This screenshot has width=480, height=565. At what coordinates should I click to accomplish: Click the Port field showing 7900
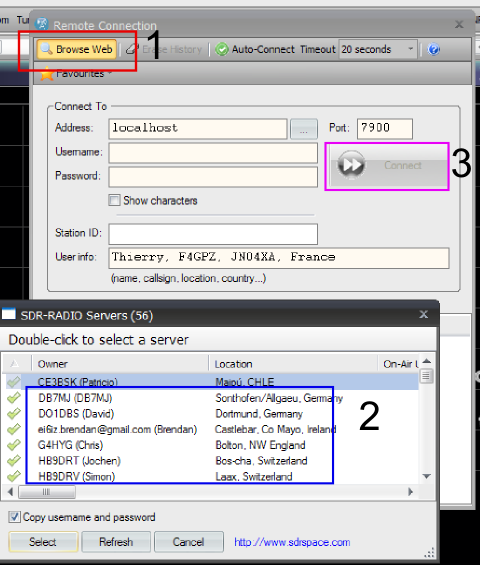385,129
